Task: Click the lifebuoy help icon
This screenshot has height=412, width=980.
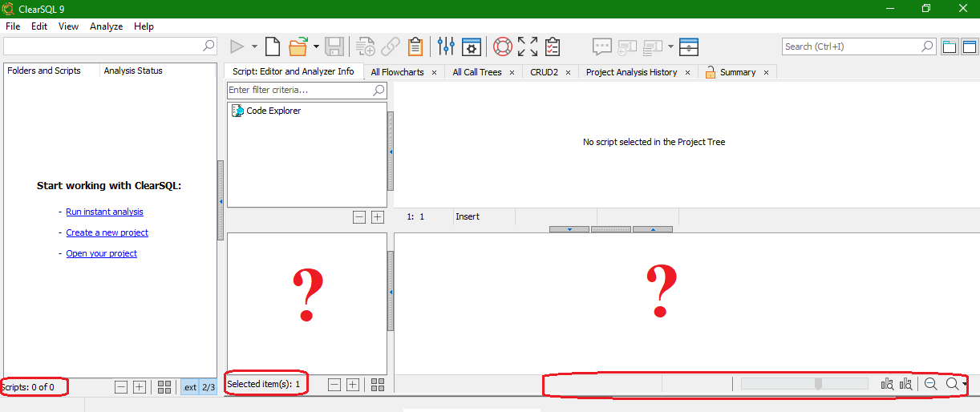Action: (503, 46)
